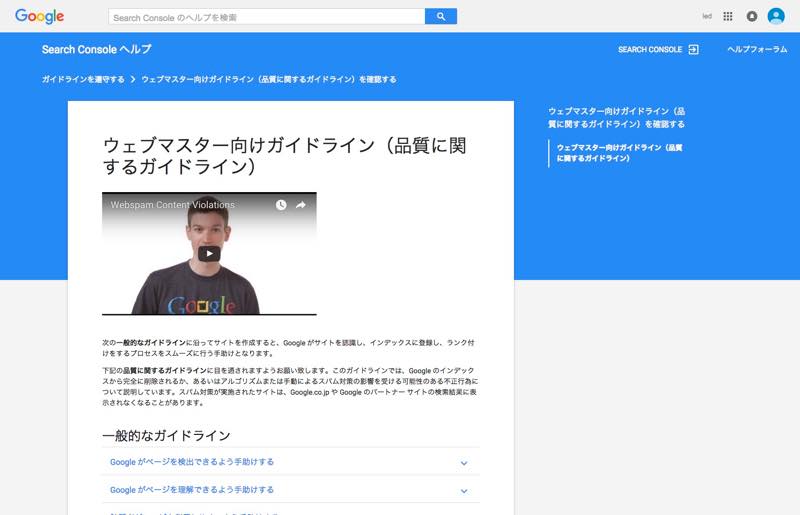Viewport: 800px width, 515px height.
Task: Click the Search Console ヘルプ title
Action: 96,50
